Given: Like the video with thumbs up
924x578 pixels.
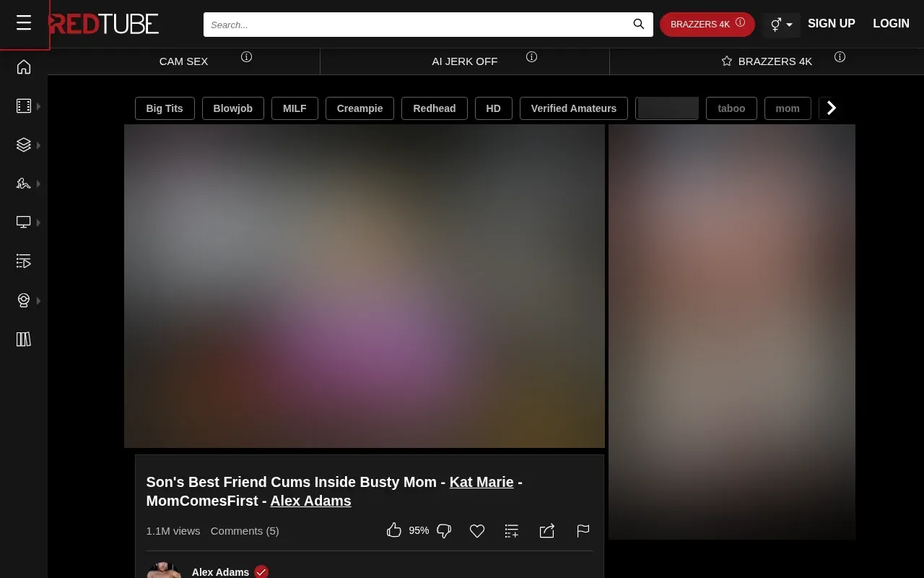Looking at the screenshot, I should [394, 530].
